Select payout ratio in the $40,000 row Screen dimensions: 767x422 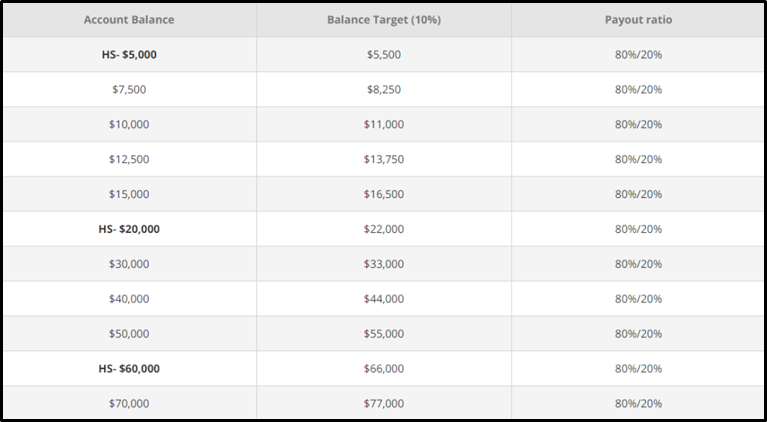(638, 299)
